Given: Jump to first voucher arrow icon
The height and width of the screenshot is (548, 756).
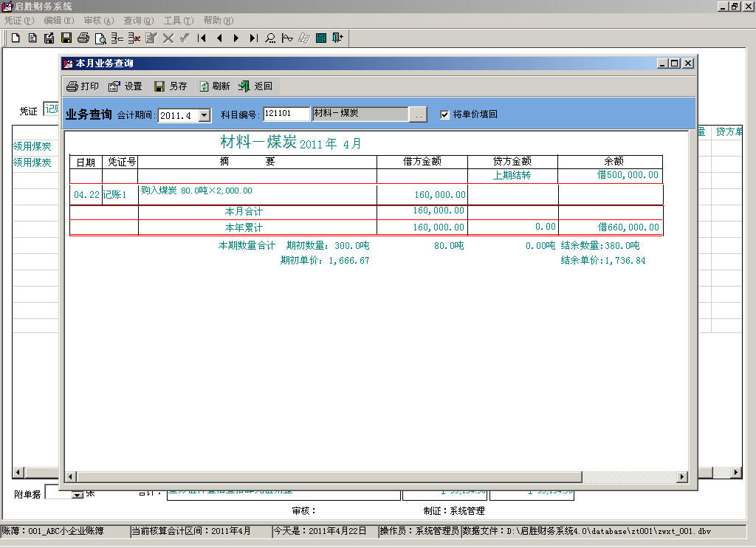Looking at the screenshot, I should tap(202, 38).
